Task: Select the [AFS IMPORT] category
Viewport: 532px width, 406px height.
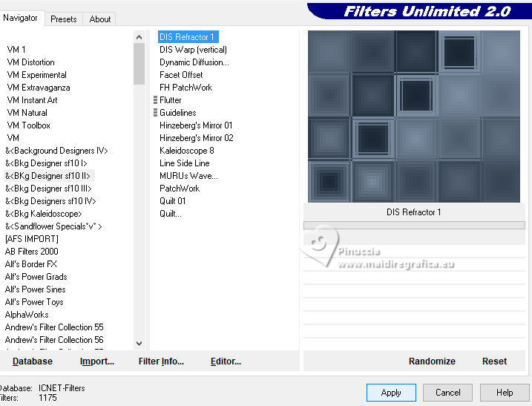Action: tap(32, 239)
